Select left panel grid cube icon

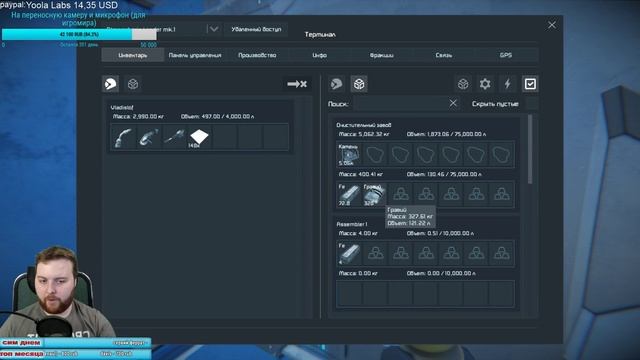tap(133, 84)
